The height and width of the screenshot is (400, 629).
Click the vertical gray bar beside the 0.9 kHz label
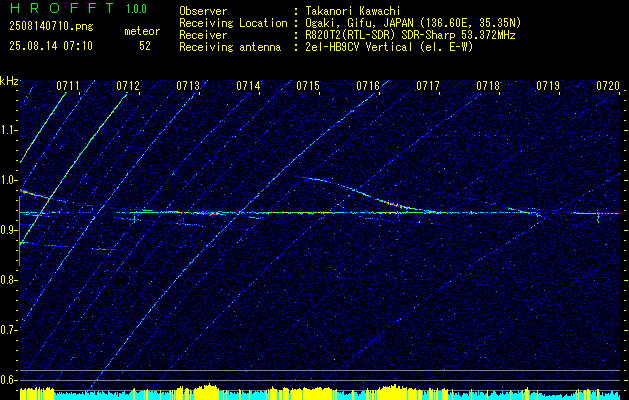pyautogui.click(x=20, y=231)
